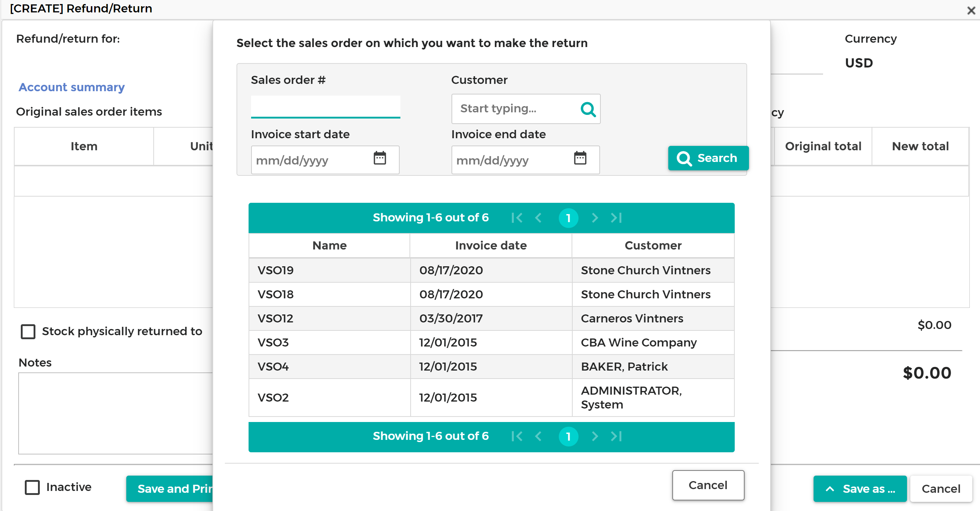
Task: Cancel the sales order selection dialog
Action: (708, 485)
